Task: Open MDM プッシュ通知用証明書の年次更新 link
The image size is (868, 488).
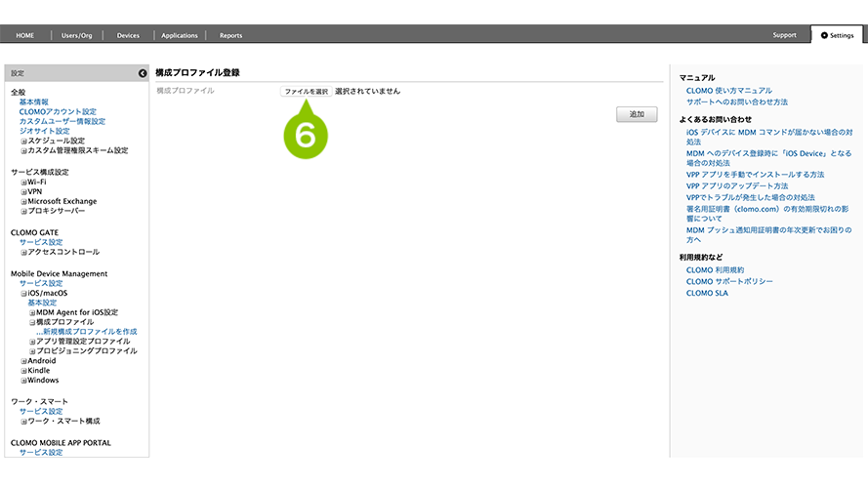Action: point(769,235)
